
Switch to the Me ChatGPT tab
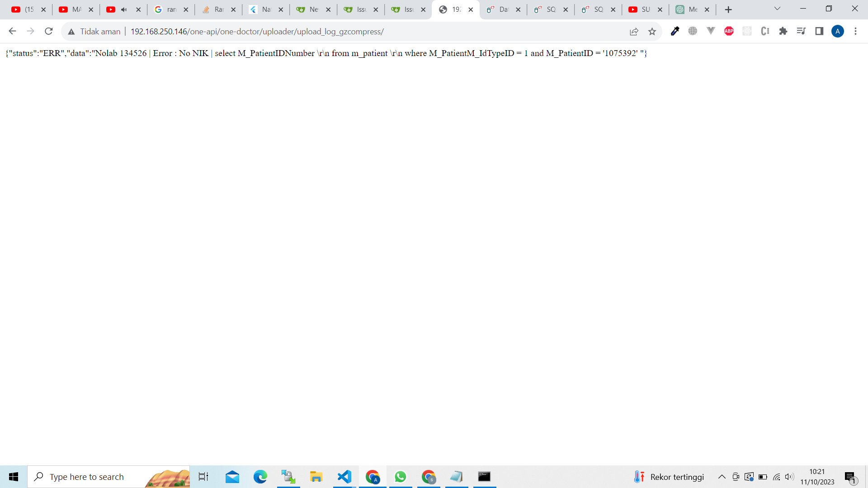tap(693, 9)
